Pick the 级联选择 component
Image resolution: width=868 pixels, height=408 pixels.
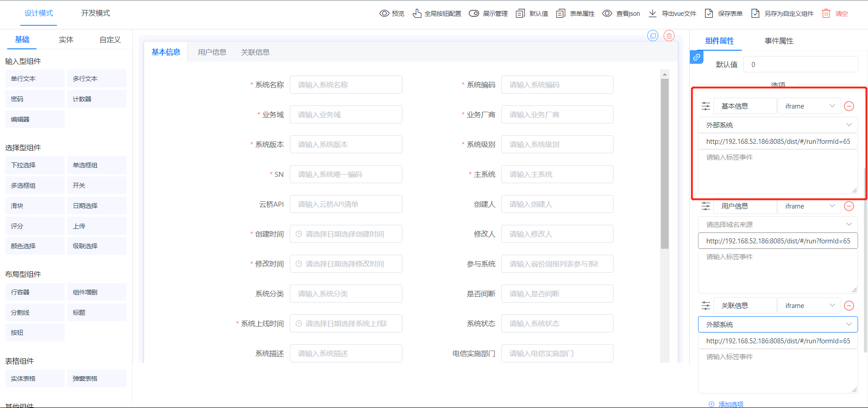click(x=97, y=246)
